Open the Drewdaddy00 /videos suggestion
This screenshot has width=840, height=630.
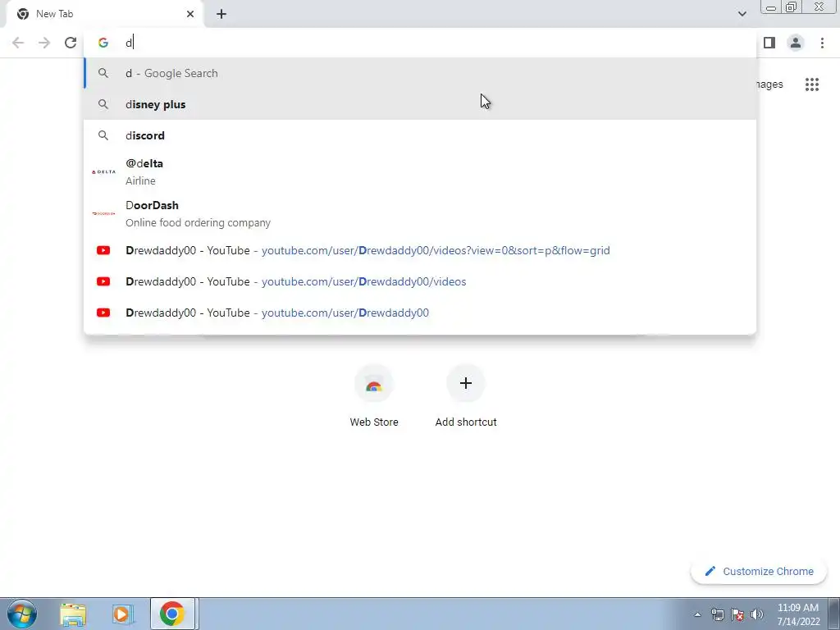click(420, 281)
